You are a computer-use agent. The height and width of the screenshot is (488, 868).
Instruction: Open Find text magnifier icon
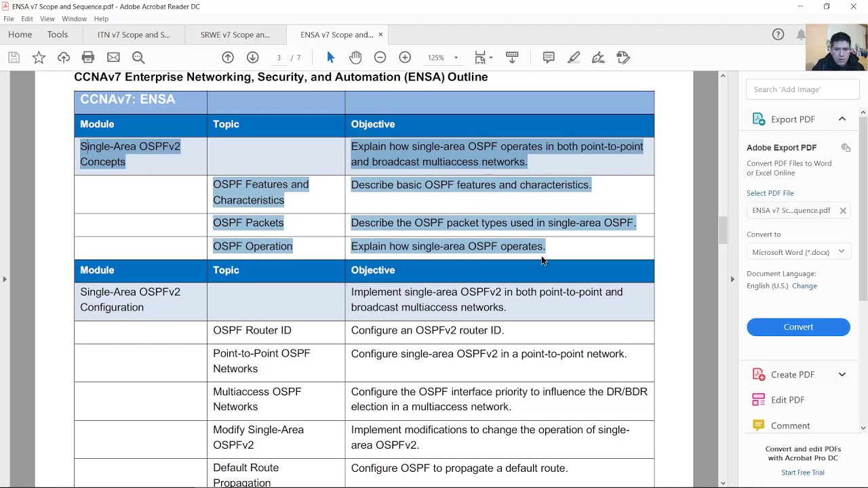138,58
